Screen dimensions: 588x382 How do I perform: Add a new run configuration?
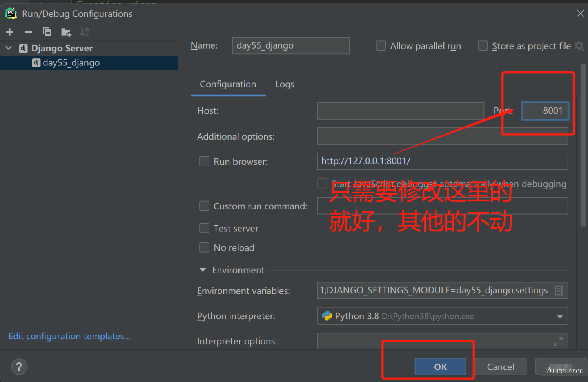(10, 32)
